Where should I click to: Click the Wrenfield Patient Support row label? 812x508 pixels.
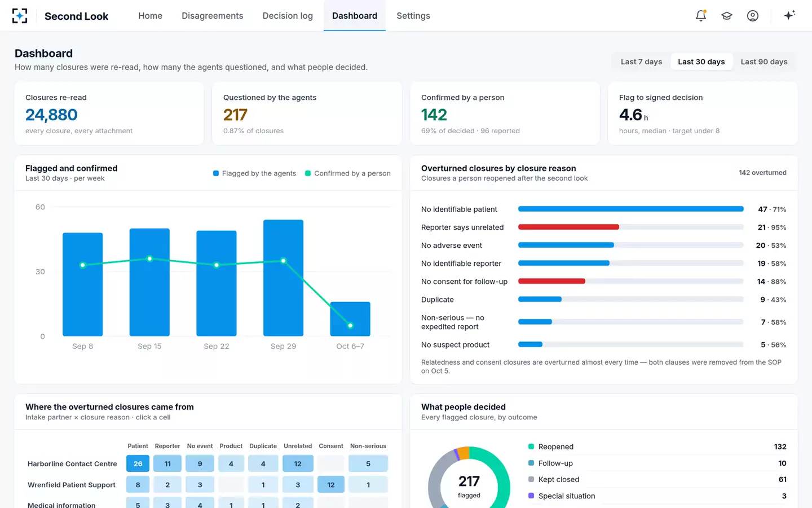[x=72, y=484]
